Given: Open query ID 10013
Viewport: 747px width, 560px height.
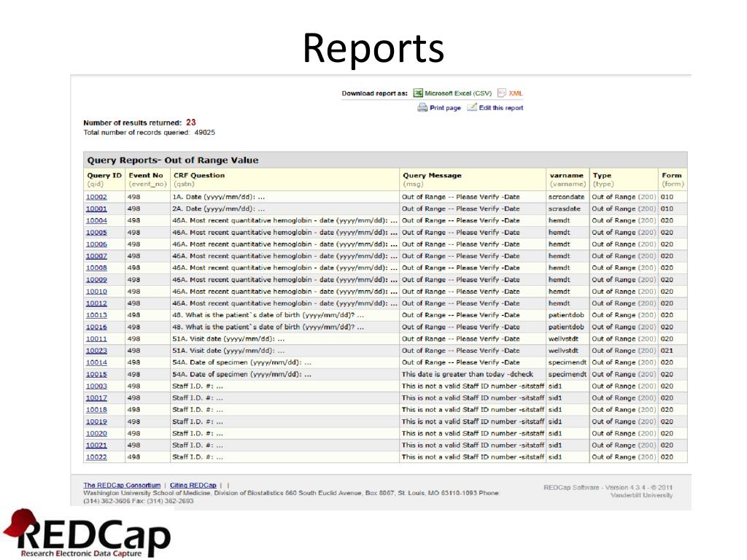Looking at the screenshot, I should pos(96,315).
